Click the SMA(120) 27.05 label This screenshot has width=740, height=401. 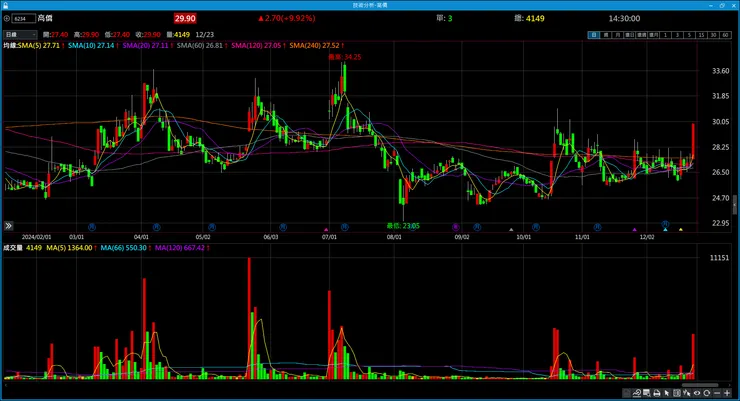256,45
